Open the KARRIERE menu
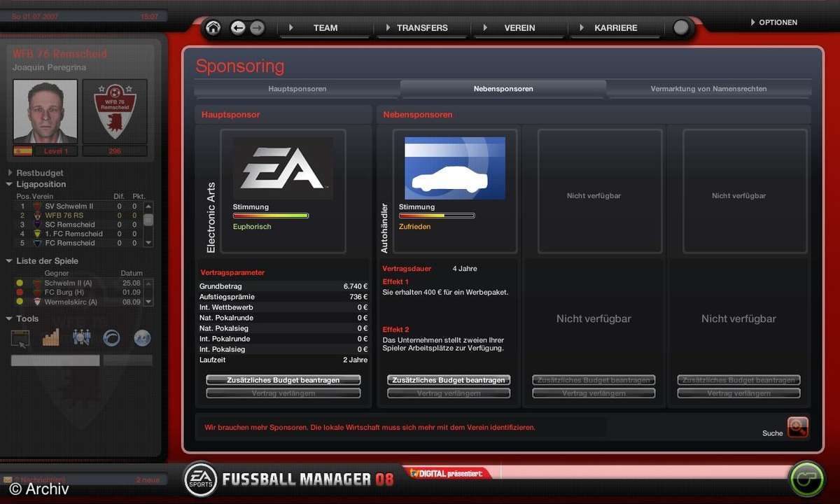The height and width of the screenshot is (504, 840). point(616,28)
